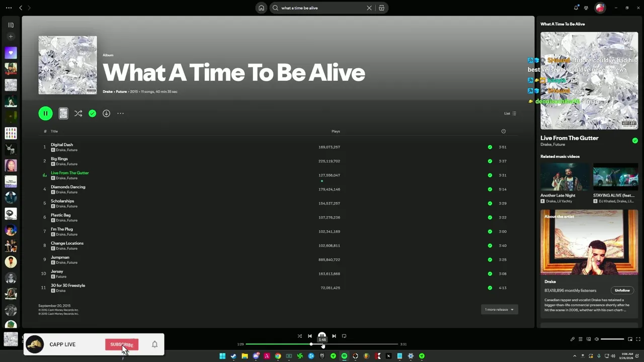This screenshot has height=362, width=644.
Task: Open the What's New notification bell
Action: click(576, 8)
